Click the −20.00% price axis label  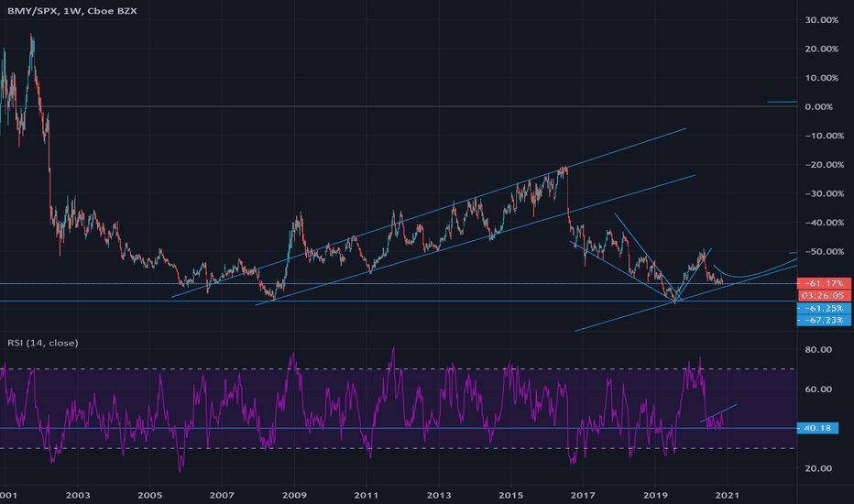825,165
